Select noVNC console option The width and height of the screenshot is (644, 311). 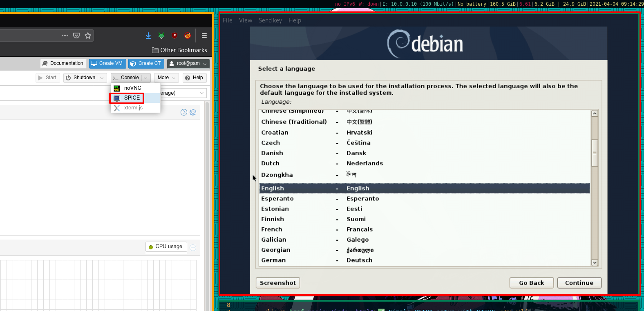[135, 88]
